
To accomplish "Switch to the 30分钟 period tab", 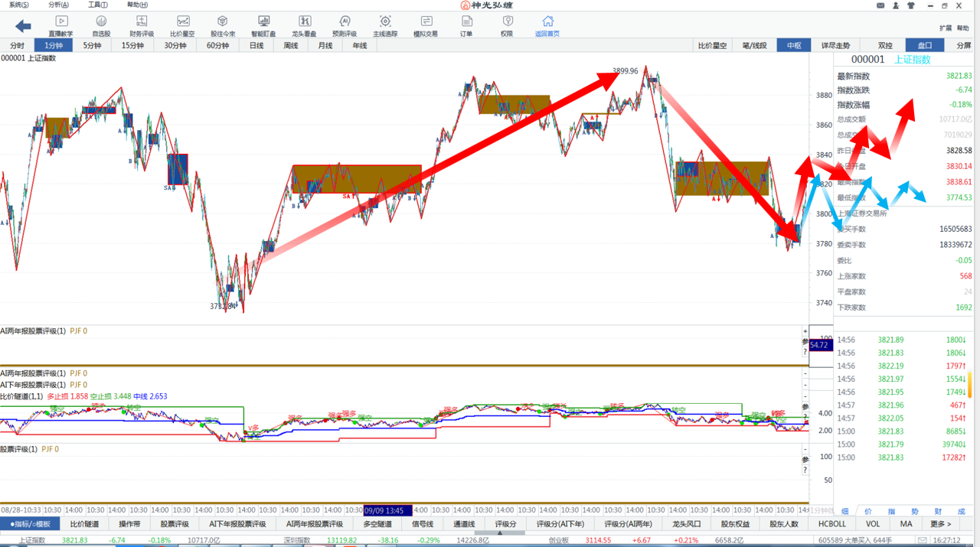I will (x=175, y=46).
